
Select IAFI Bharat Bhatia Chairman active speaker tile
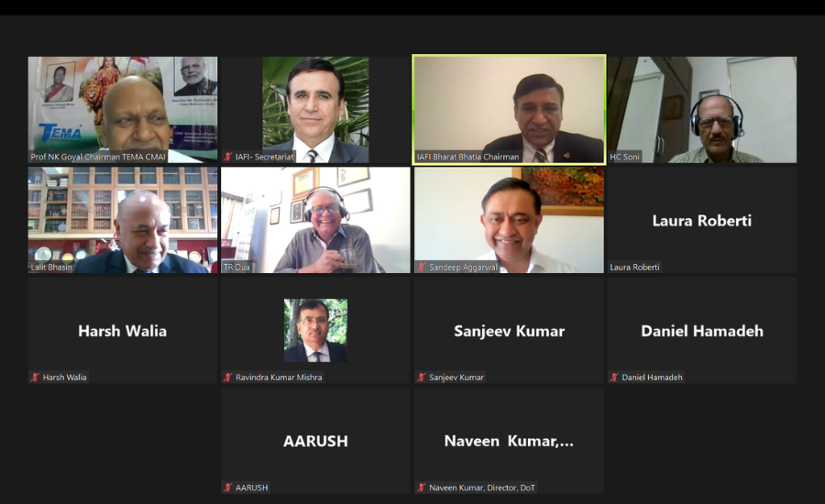tap(509, 109)
